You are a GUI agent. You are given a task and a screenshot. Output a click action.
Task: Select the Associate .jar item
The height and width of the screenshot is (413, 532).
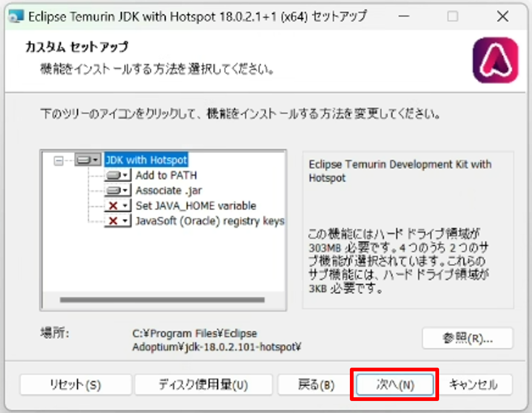[168, 191]
